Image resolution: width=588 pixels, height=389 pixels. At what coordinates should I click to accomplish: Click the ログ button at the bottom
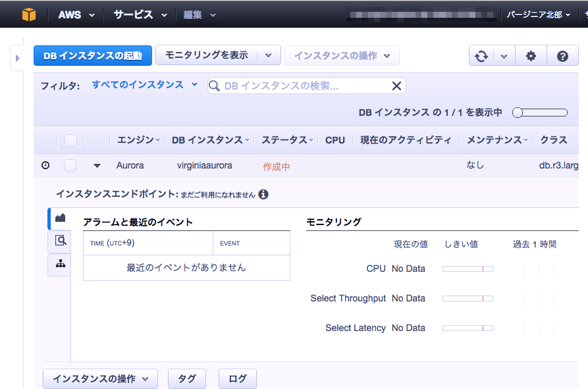(237, 378)
